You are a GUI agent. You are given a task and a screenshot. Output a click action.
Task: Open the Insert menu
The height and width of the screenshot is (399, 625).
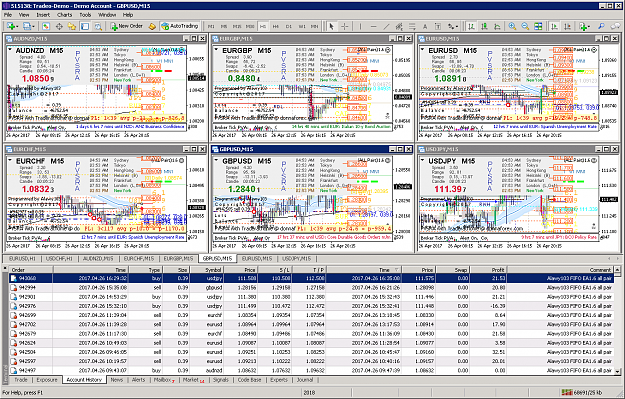[43, 15]
